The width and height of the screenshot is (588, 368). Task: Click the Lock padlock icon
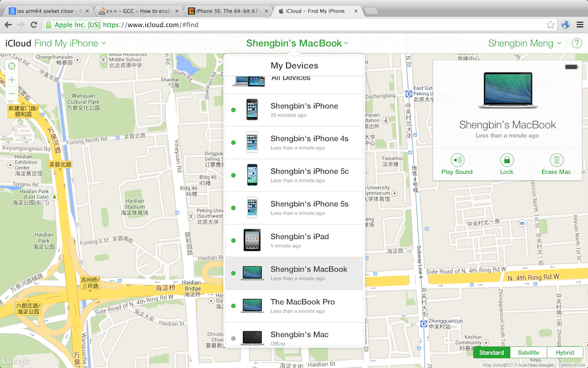pos(507,160)
